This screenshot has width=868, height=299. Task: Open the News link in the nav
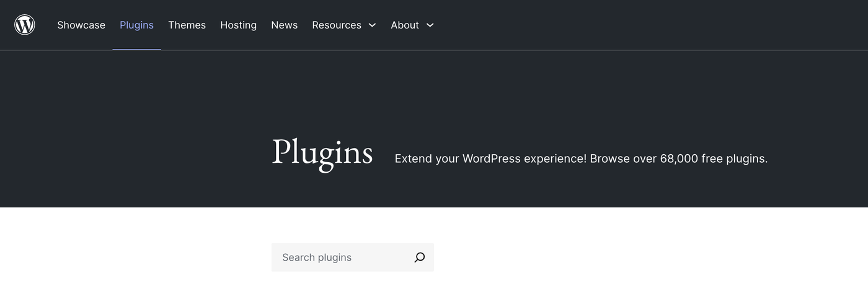284,25
